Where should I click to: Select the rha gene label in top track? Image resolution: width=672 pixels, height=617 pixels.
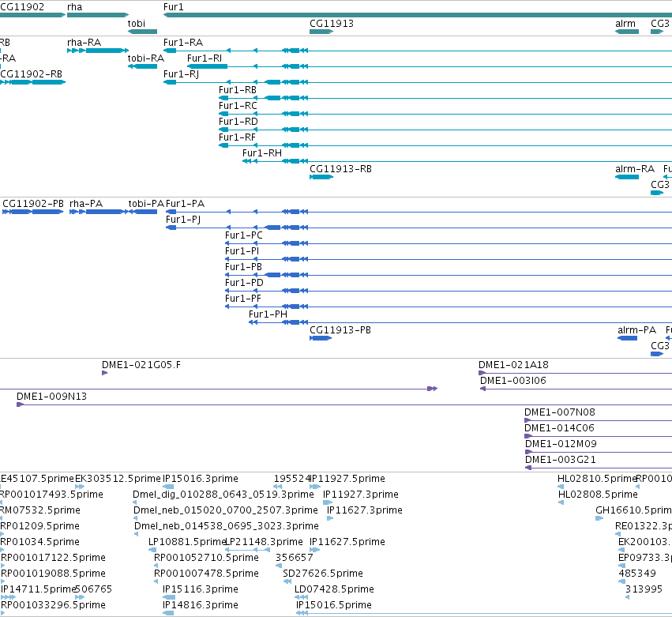[74, 7]
